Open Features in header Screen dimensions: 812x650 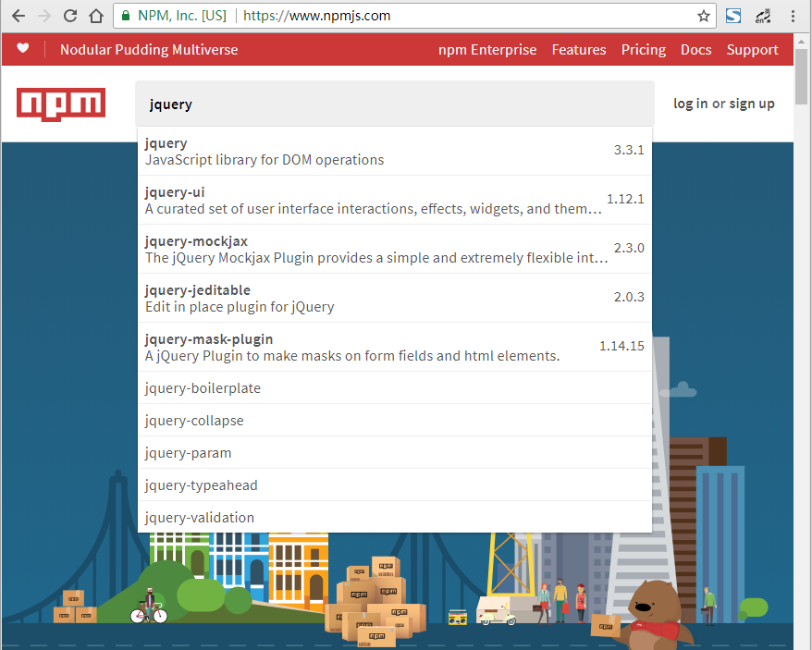click(579, 50)
